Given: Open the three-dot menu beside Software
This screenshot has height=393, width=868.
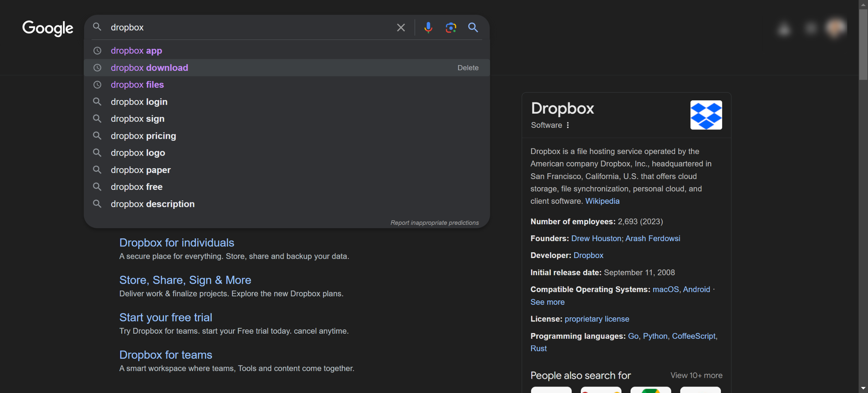Looking at the screenshot, I should coord(568,125).
